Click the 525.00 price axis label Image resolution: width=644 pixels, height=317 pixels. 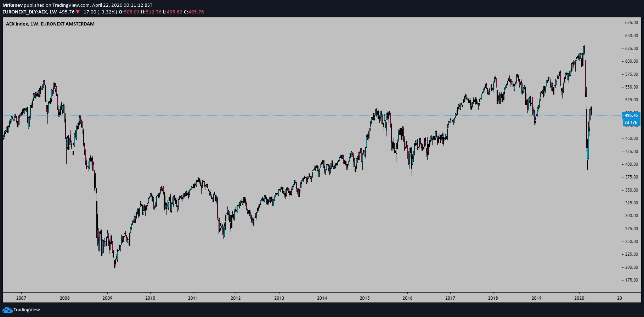click(632, 100)
